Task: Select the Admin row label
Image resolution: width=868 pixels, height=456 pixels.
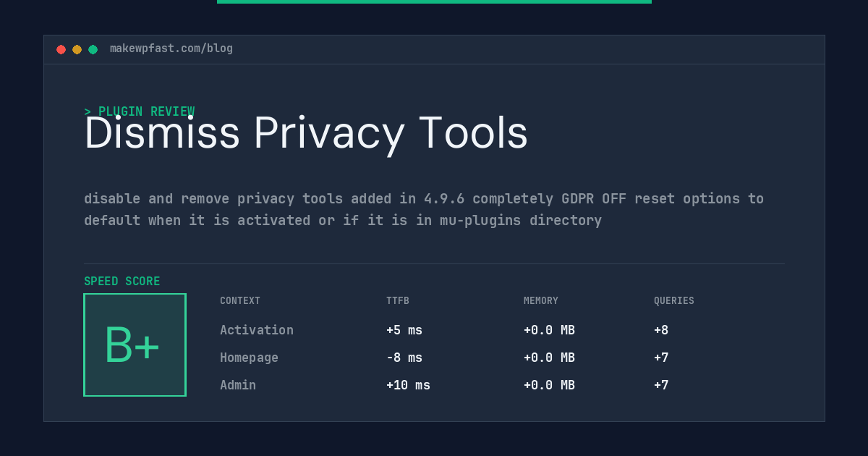Action: [238, 385]
